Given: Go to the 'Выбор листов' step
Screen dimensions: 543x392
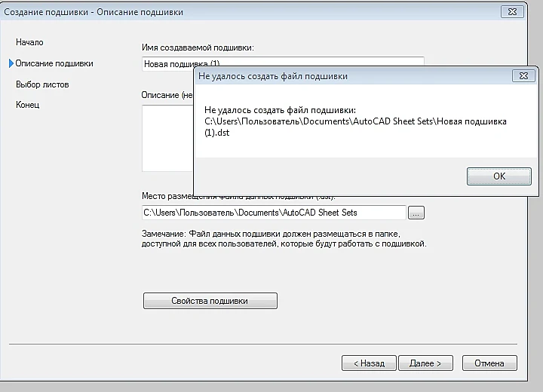Looking at the screenshot, I should pyautogui.click(x=42, y=84).
